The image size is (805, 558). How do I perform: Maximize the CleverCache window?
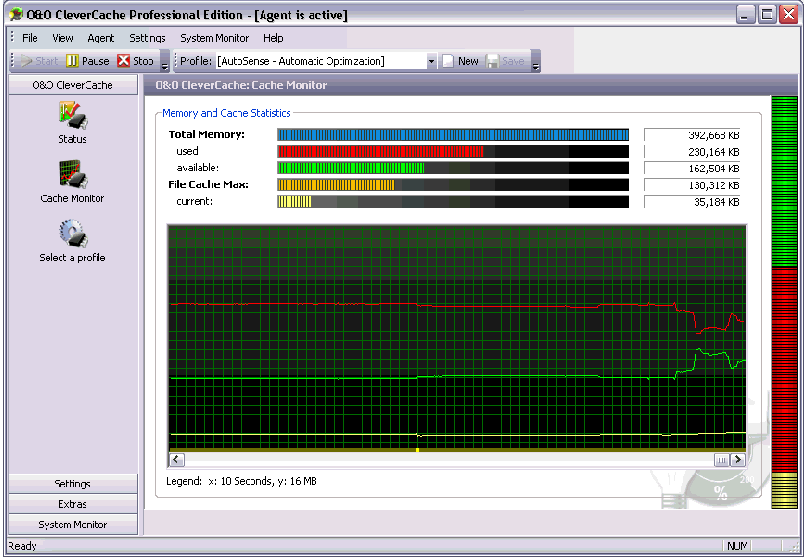767,14
